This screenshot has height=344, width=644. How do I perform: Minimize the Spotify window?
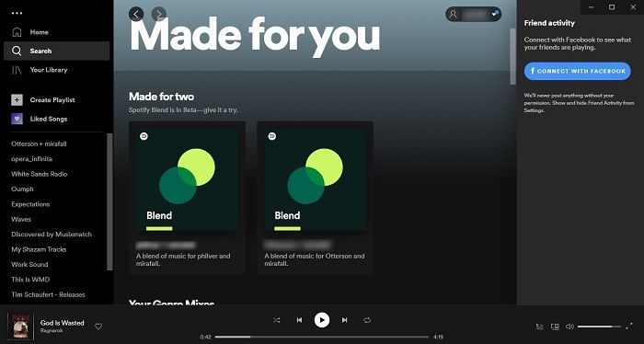(x=591, y=7)
